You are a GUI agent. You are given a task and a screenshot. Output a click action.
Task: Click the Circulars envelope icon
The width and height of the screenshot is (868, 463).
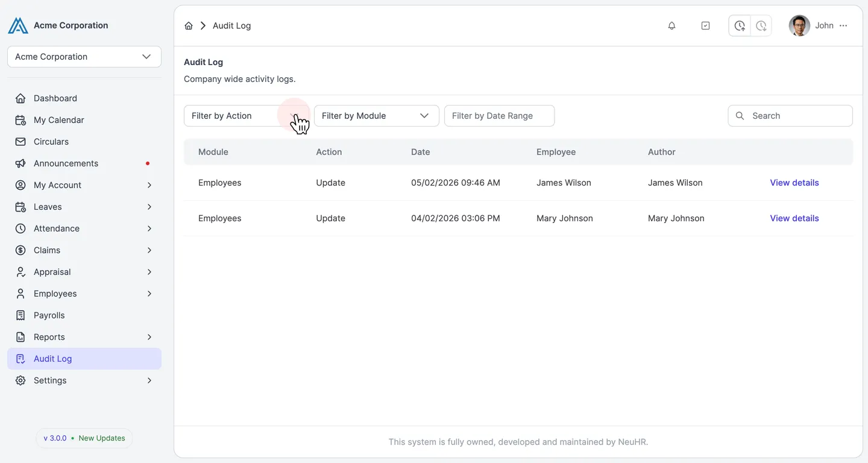[x=20, y=142]
